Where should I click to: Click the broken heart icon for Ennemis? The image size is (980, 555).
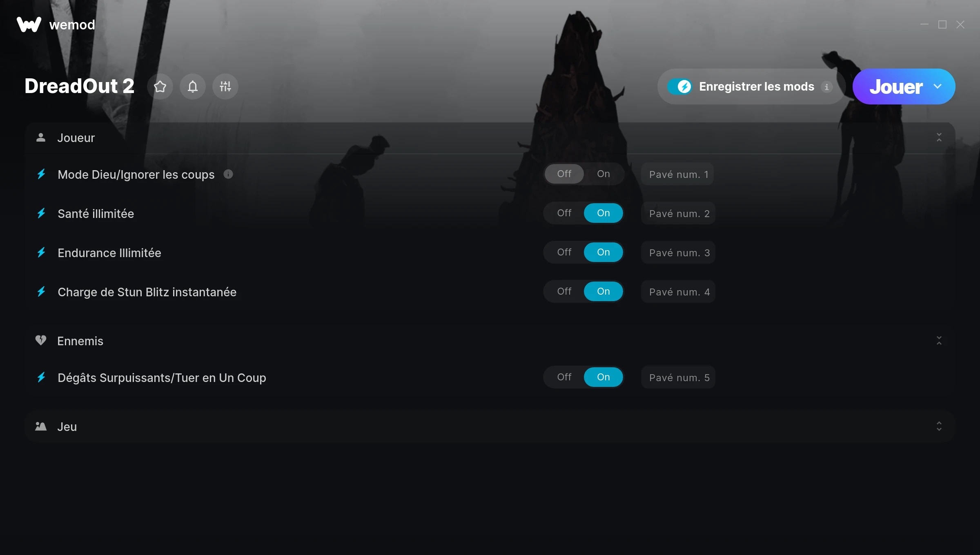pos(41,340)
